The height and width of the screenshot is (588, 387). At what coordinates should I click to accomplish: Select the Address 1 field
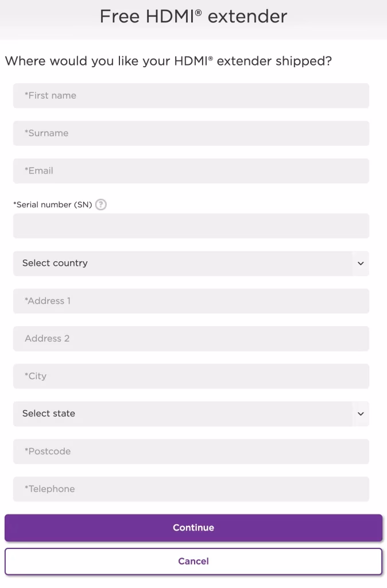(x=191, y=301)
